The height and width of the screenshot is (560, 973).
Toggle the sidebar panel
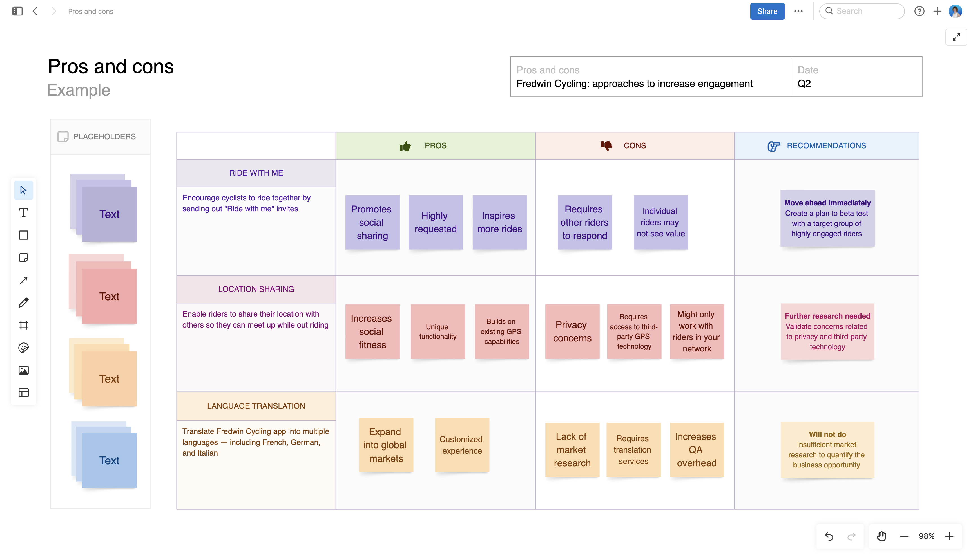17,11
